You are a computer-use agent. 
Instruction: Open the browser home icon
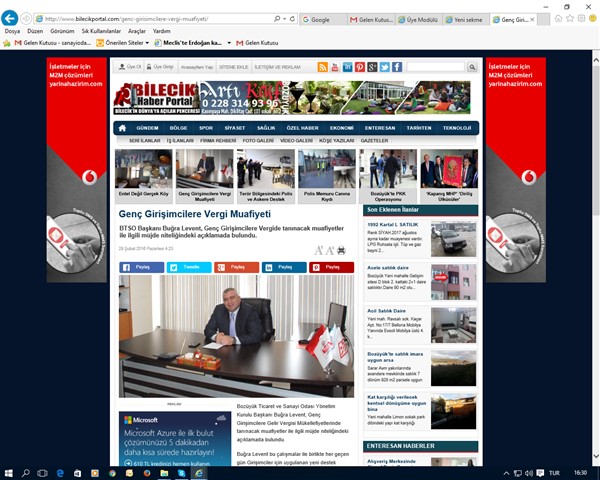coord(558,18)
